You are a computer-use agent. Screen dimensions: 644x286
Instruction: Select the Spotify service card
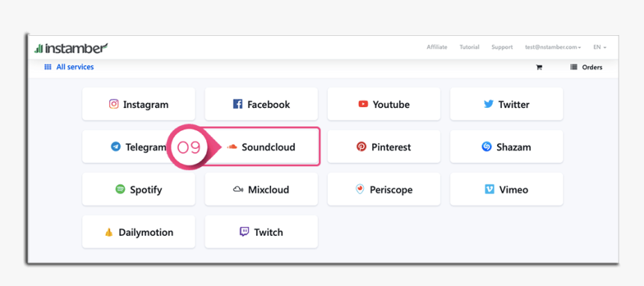(139, 189)
